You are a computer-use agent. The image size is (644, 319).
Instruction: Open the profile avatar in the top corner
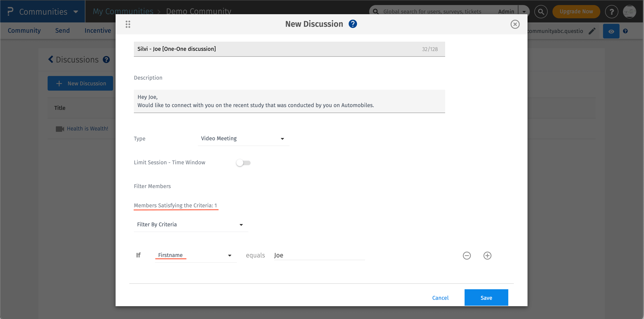click(630, 11)
